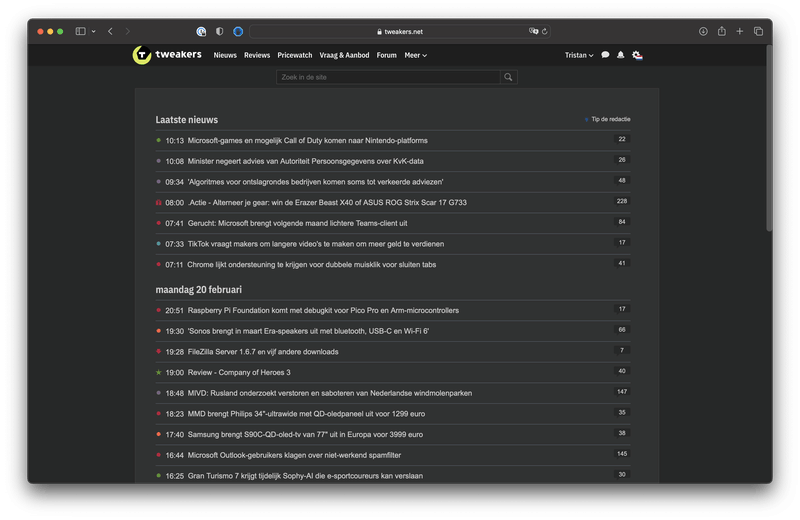Go forward with the browser forward arrow
The width and height of the screenshot is (800, 520).
coord(128,31)
